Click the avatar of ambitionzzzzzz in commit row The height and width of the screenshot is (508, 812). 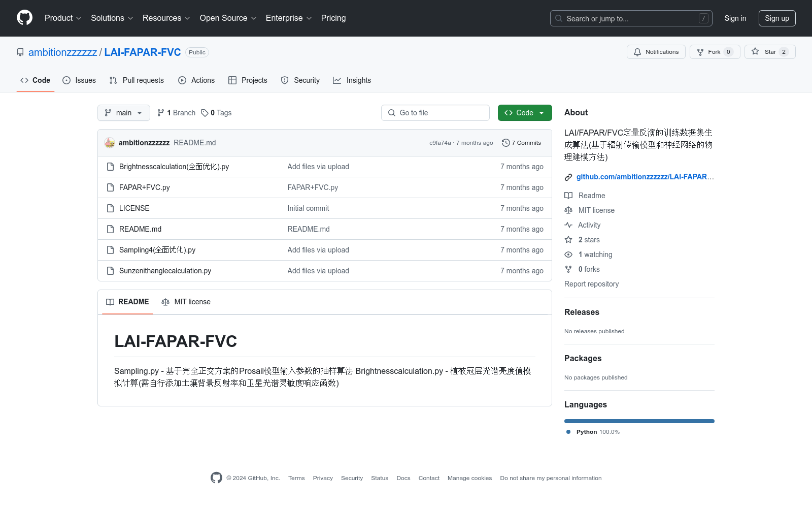coord(110,143)
